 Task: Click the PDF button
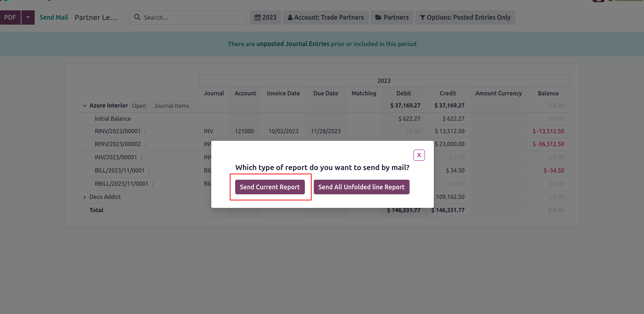(10, 18)
